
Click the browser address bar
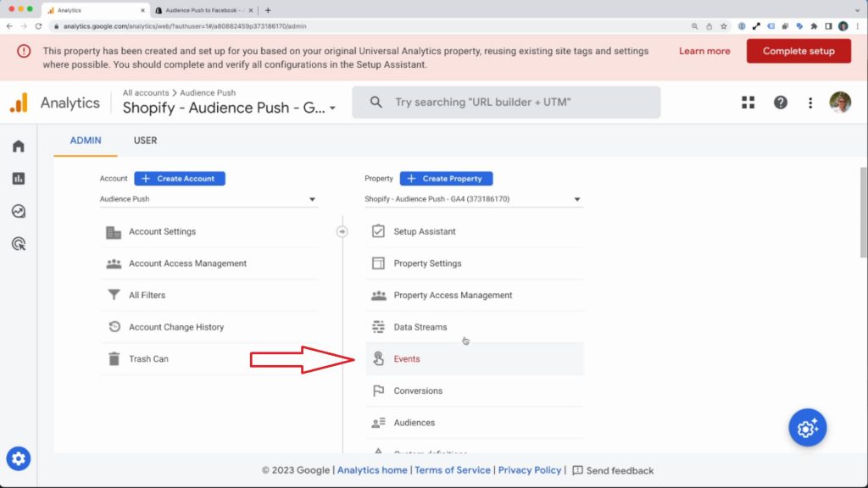click(368, 26)
